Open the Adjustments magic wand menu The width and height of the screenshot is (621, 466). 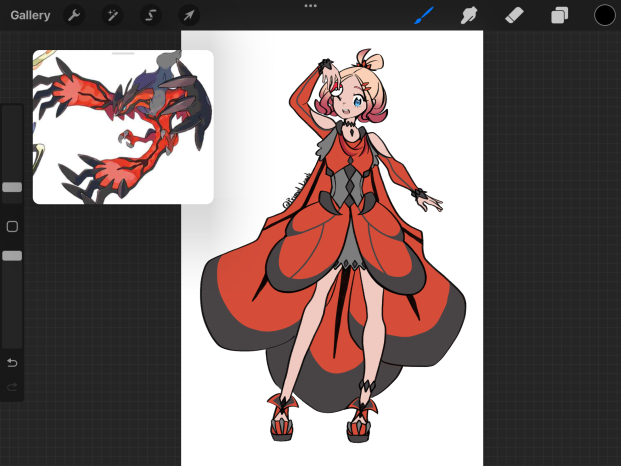(112, 15)
